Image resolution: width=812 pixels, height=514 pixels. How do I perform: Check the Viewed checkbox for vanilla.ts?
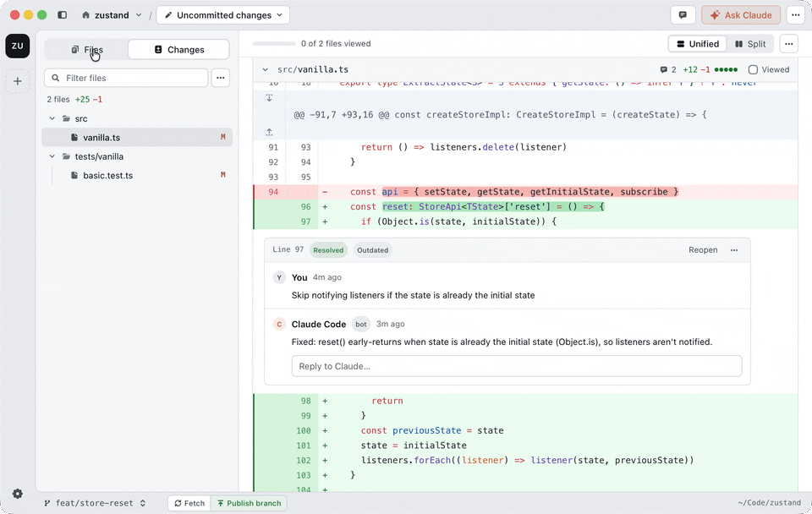753,69
